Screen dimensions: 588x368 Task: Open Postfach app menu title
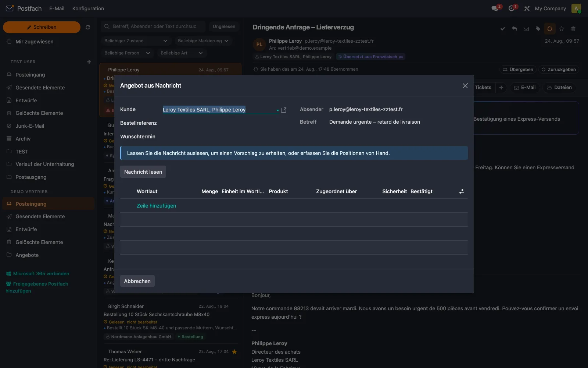tap(29, 8)
